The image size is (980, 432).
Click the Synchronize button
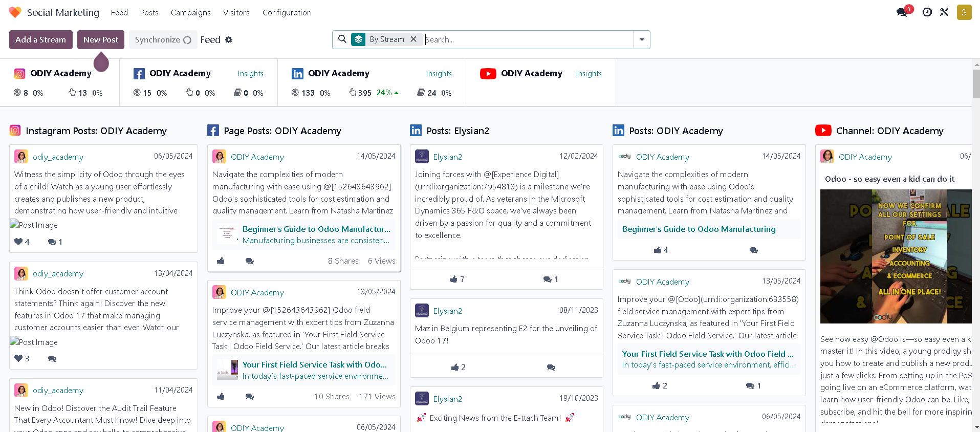point(163,39)
